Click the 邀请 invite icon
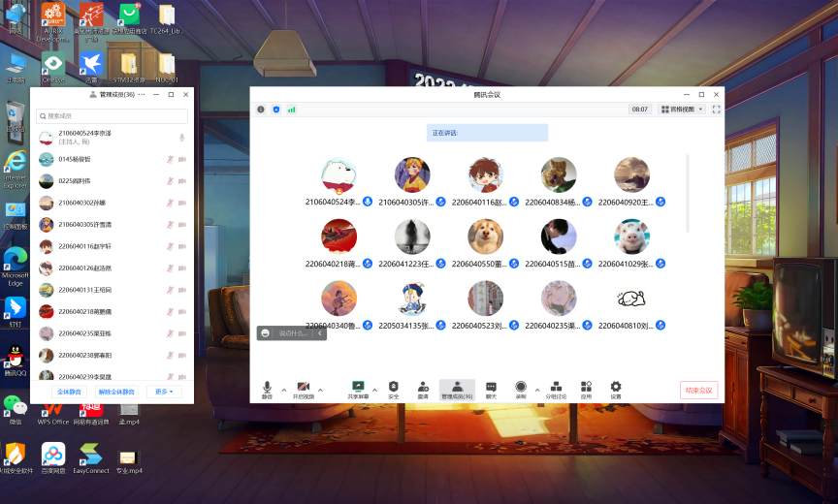The image size is (838, 504). (x=423, y=389)
